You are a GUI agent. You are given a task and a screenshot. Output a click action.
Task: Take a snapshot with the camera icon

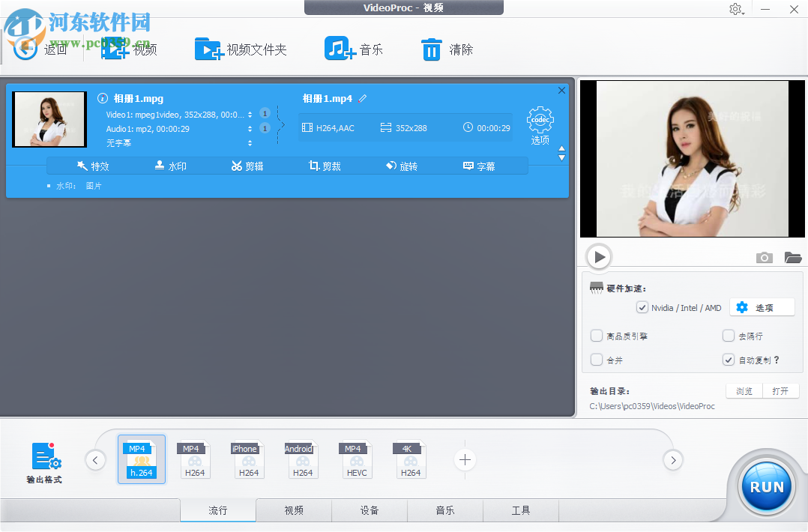764,257
